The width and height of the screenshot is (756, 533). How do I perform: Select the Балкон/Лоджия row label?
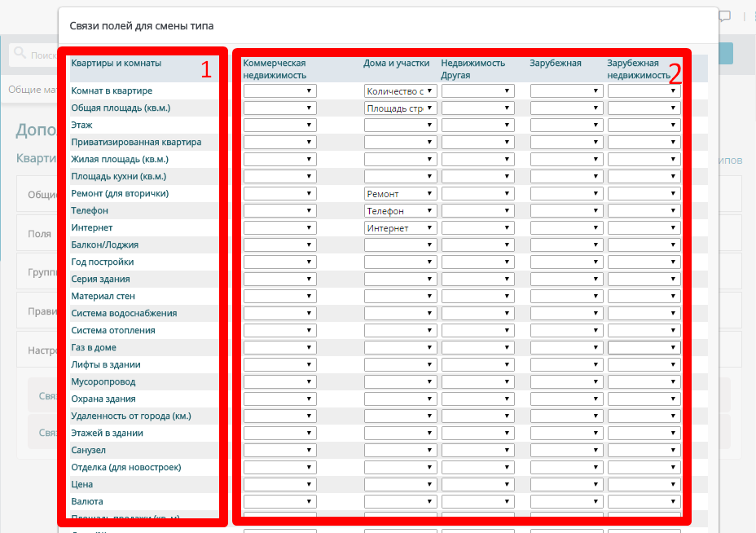(104, 245)
